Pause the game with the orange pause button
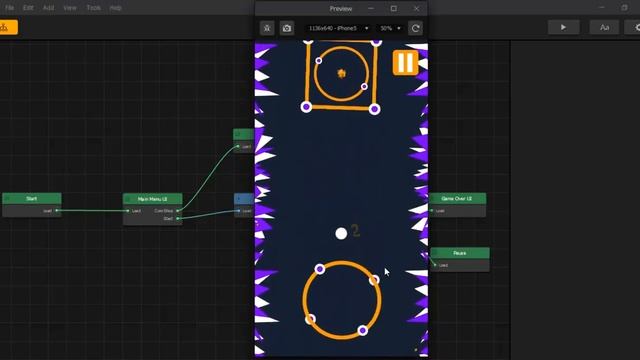 point(405,62)
